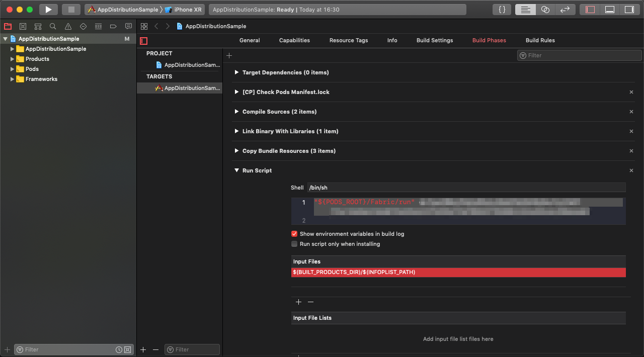This screenshot has width=644, height=357.
Task: Remove the selected target with minus button
Action: pos(155,349)
